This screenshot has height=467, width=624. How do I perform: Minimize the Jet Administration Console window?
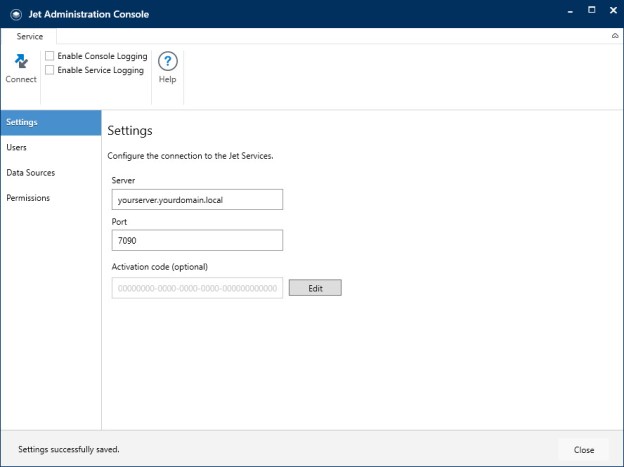pyautogui.click(x=570, y=12)
